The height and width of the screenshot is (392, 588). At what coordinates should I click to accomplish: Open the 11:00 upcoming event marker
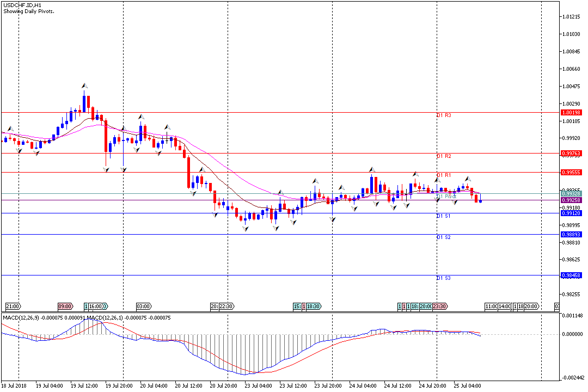click(491, 307)
